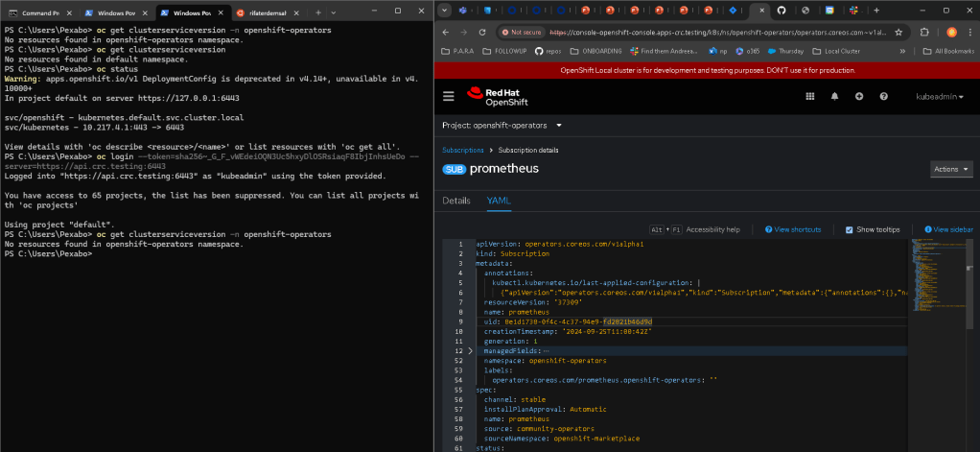Viewport: 980px width, 452px height.
Task: Click the Not secure site info badge
Action: click(520, 32)
